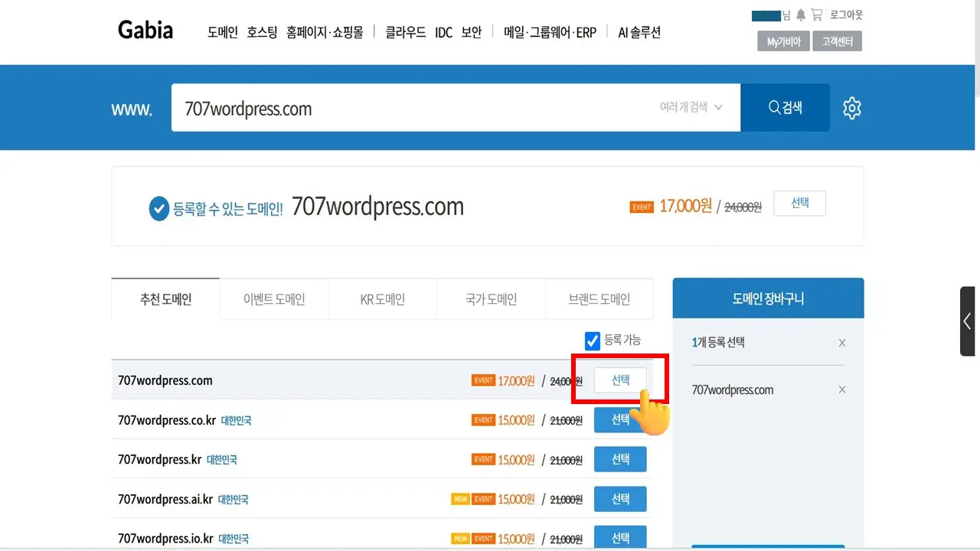
Task: Click the My가비아 button
Action: 784,41
